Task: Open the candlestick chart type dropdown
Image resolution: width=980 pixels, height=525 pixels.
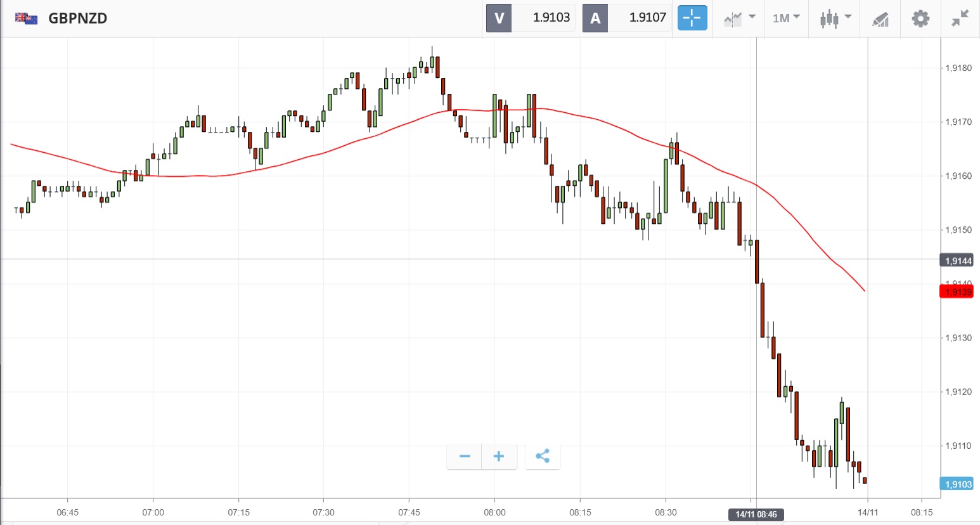Action: pos(835,18)
